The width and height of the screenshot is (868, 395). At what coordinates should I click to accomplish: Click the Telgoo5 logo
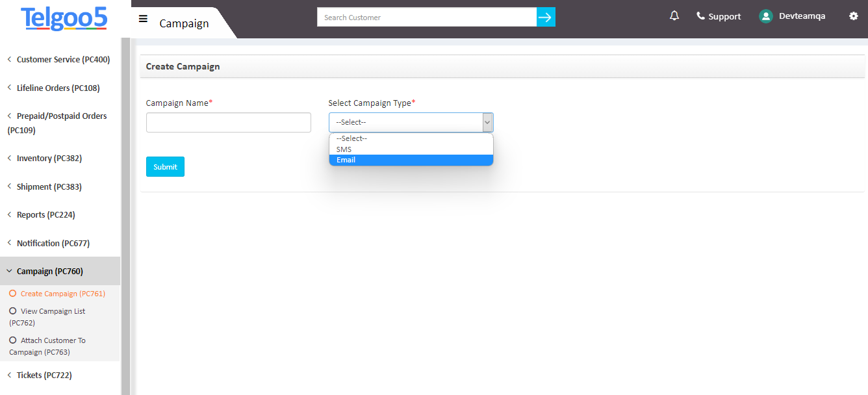(x=63, y=19)
